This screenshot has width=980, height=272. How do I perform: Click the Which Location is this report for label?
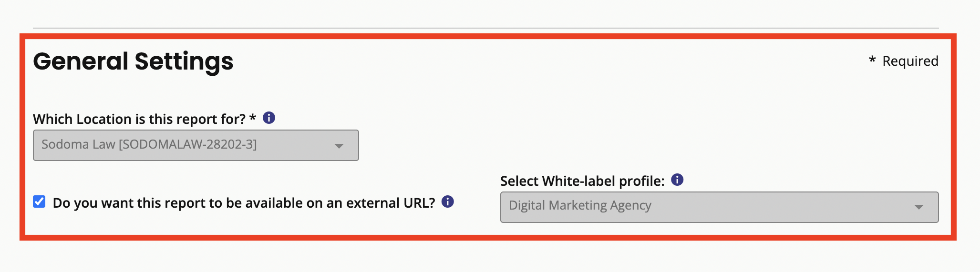click(139, 119)
